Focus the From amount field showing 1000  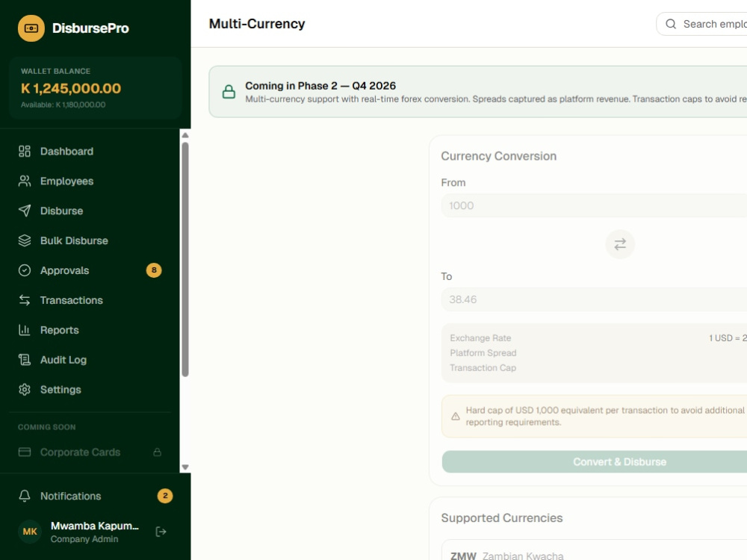pos(594,206)
